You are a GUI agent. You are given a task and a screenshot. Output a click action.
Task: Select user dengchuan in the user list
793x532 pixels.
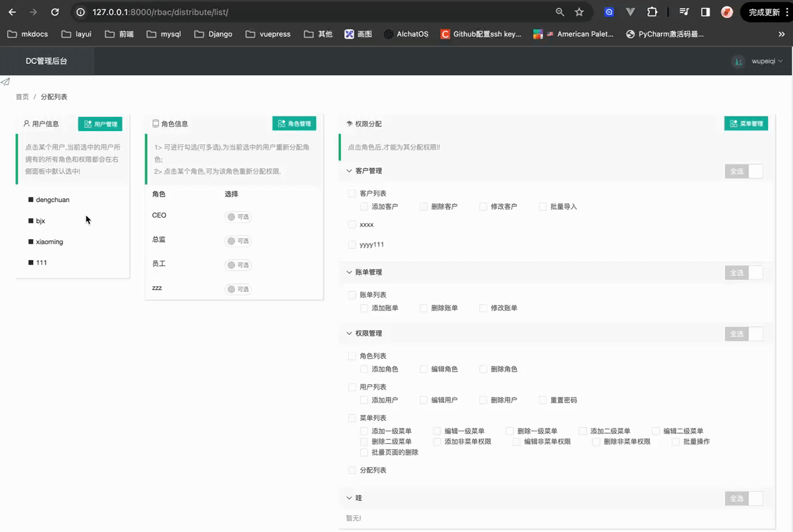click(x=52, y=200)
